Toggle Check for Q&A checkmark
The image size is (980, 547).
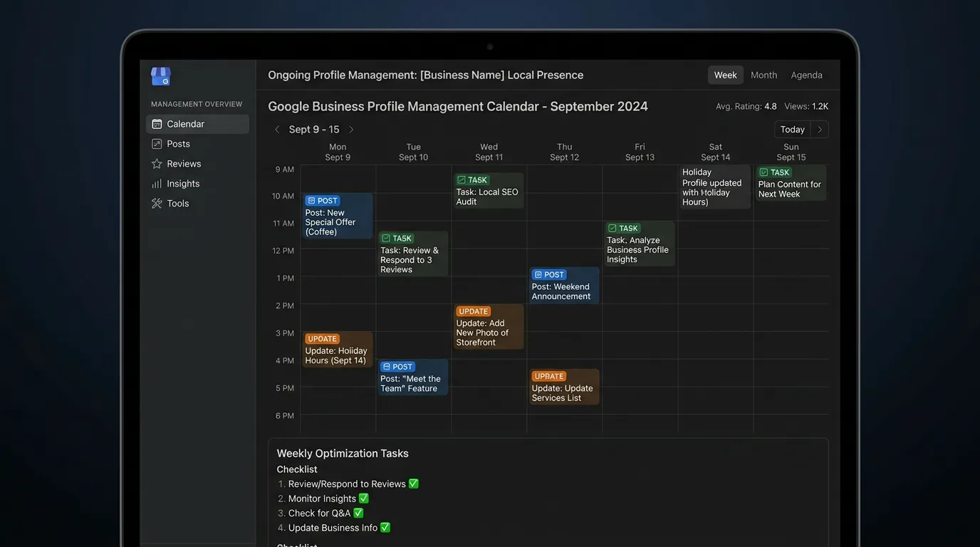click(358, 513)
